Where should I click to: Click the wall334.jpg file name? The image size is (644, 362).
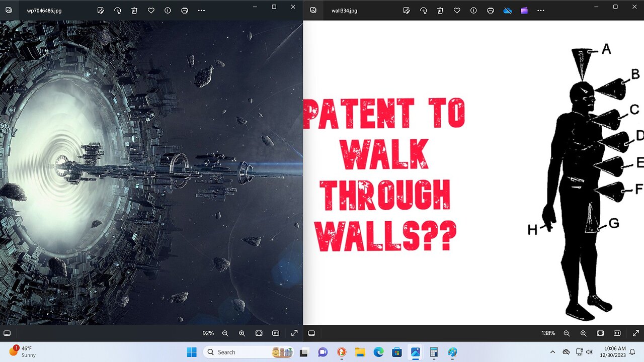[x=344, y=11]
